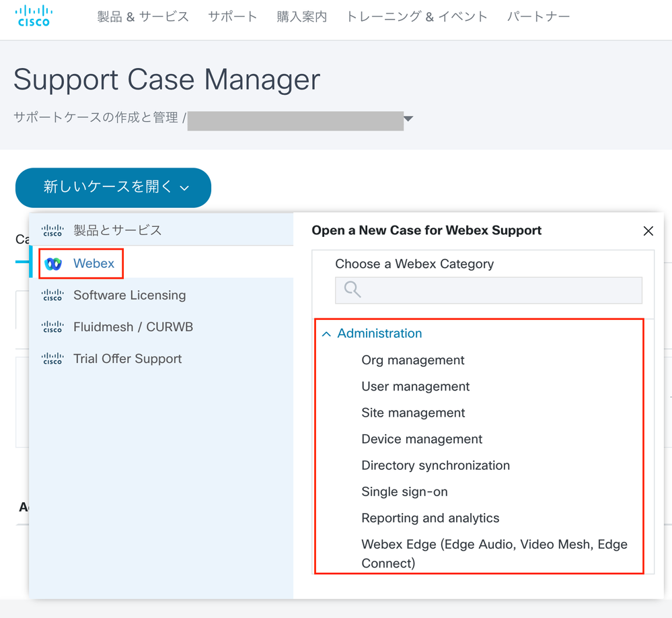The height and width of the screenshot is (618, 672).
Task: Open the サポート menu
Action: tap(233, 17)
